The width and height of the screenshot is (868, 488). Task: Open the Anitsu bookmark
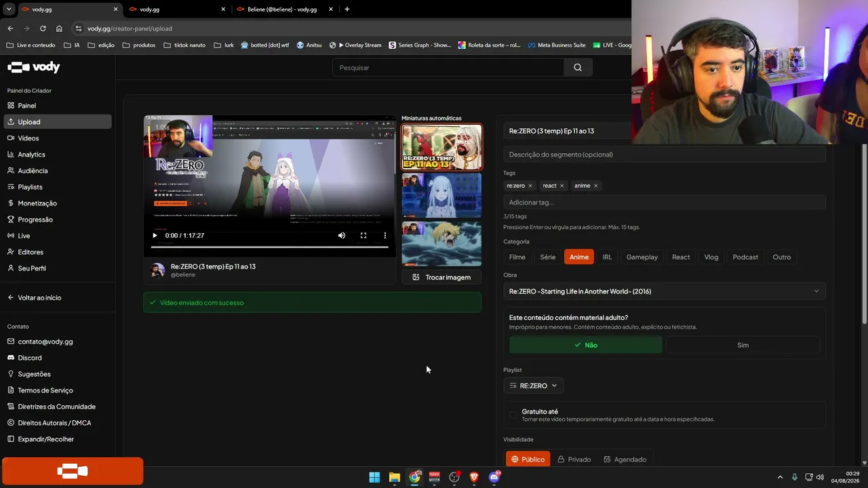[309, 45]
